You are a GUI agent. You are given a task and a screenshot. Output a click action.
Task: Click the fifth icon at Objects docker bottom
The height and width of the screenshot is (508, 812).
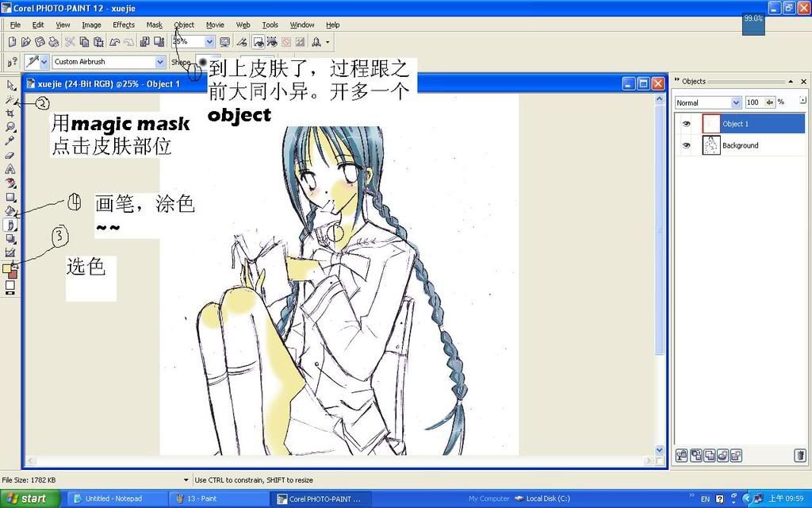[736, 455]
